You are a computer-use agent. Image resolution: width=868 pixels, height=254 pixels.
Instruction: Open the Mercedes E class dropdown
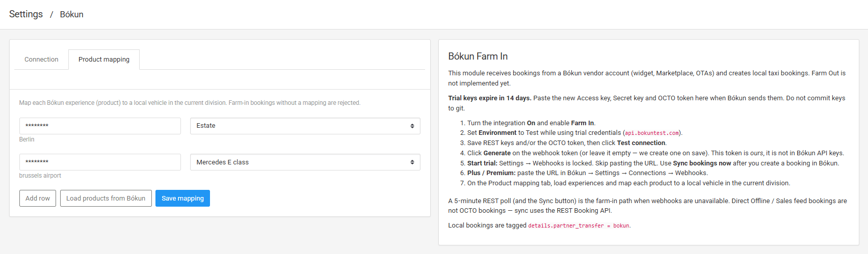click(x=305, y=162)
